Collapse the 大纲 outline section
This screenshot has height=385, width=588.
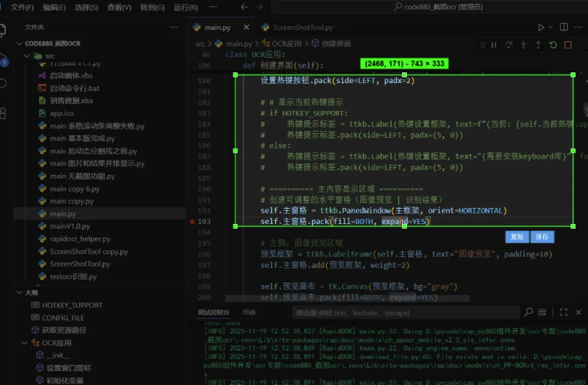[x=19, y=293]
